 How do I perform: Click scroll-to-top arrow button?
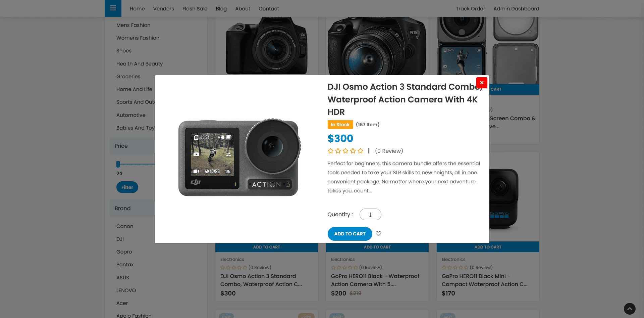click(630, 309)
